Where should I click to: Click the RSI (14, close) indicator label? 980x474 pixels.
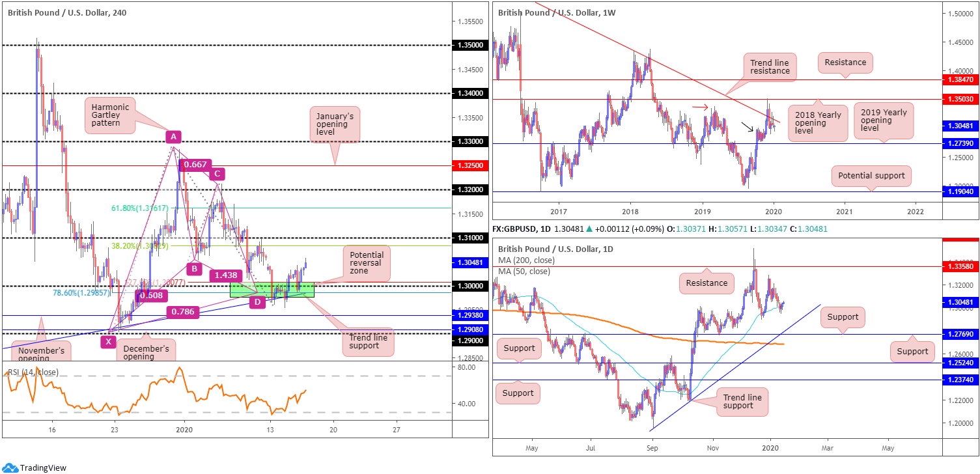click(33, 372)
